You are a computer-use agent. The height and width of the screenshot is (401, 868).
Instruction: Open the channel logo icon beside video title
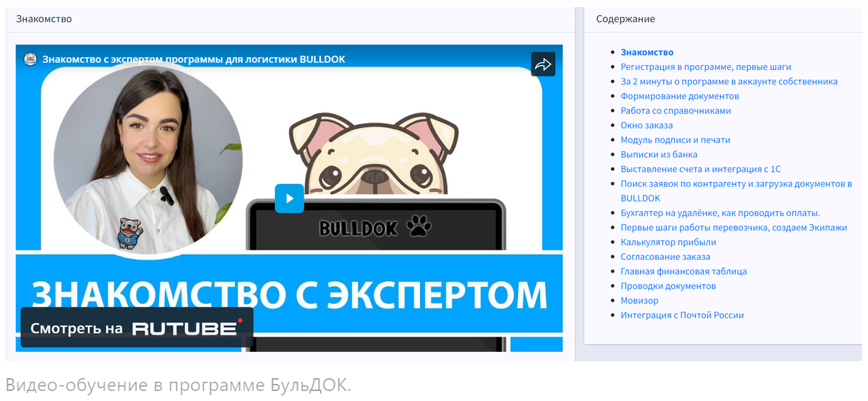coord(30,59)
